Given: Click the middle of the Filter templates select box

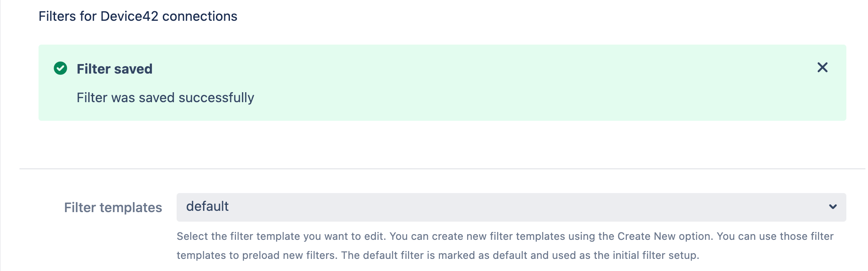Looking at the screenshot, I should click(511, 207).
